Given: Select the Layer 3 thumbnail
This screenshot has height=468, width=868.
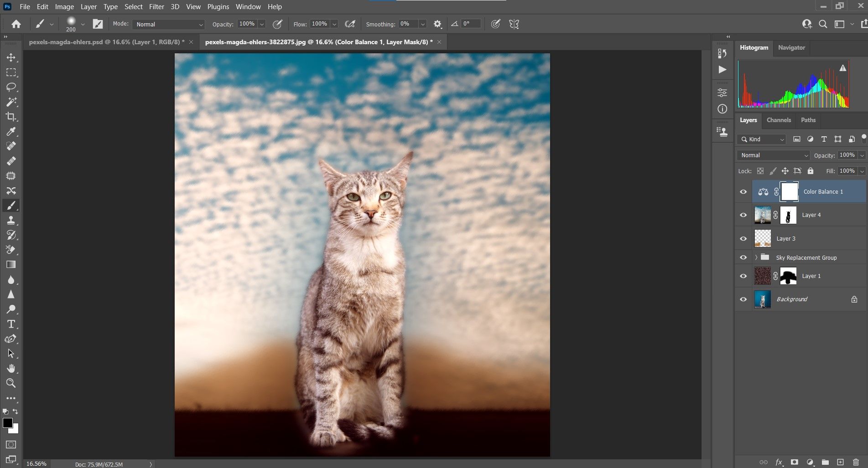Looking at the screenshot, I should click(x=762, y=238).
